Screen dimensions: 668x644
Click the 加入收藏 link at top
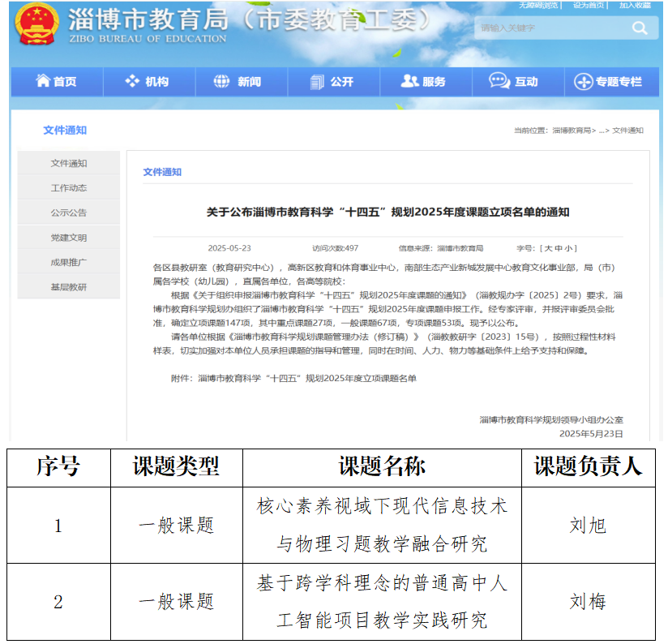(x=635, y=5)
